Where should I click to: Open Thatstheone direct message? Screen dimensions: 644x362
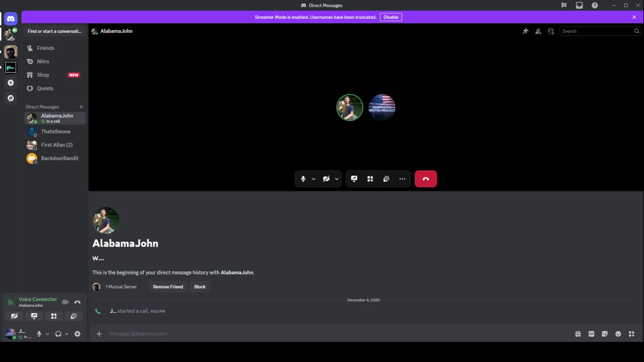[x=55, y=132]
